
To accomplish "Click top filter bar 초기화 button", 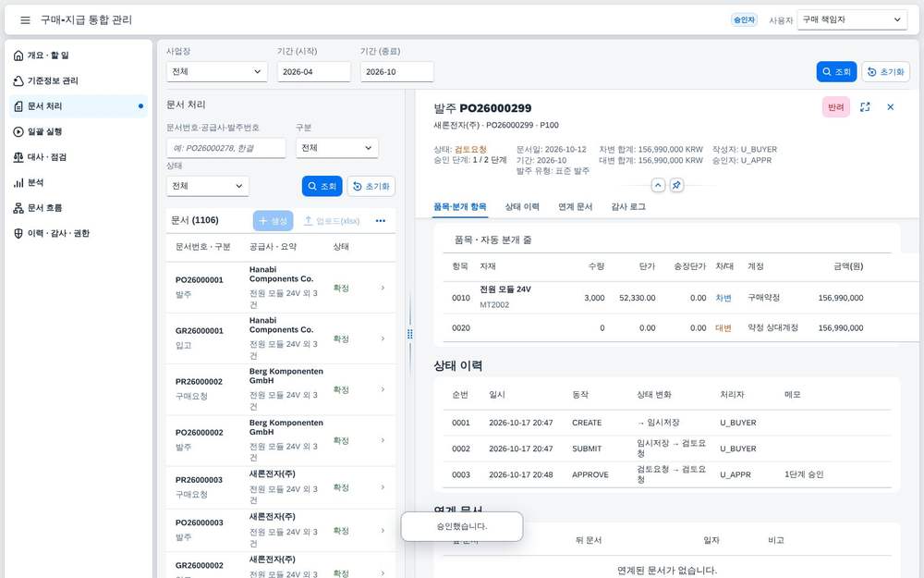I will pos(886,72).
